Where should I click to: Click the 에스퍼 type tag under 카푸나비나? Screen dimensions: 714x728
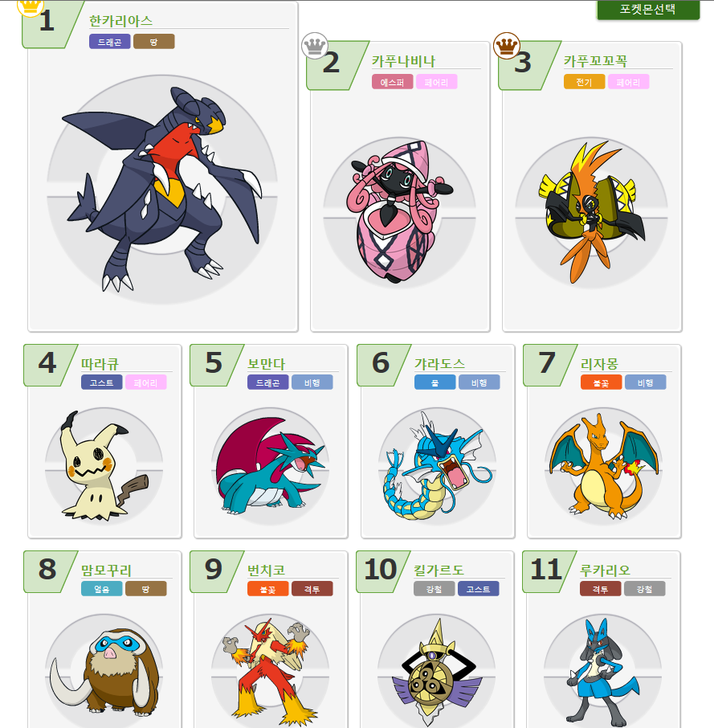point(392,82)
